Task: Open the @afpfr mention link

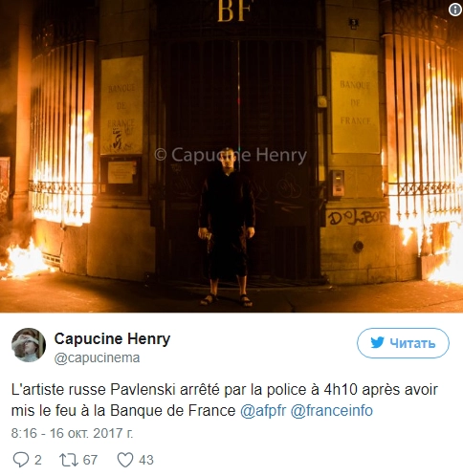Action: (x=263, y=411)
